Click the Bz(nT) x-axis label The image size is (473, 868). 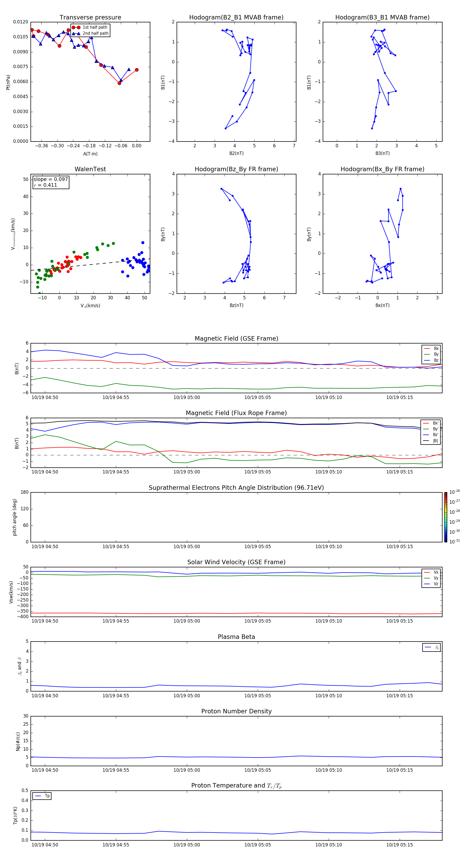coord(236,305)
